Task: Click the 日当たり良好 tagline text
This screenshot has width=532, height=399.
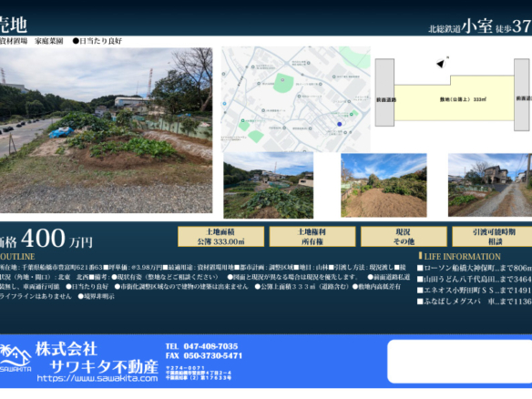Action: point(97,41)
